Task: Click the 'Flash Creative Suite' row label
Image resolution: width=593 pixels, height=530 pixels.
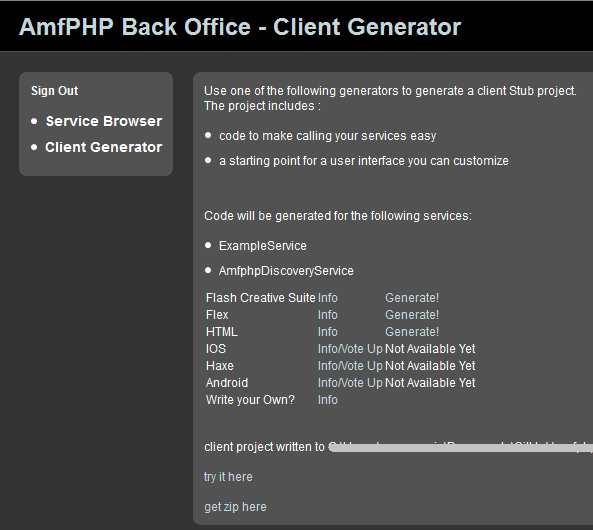Action: click(261, 298)
